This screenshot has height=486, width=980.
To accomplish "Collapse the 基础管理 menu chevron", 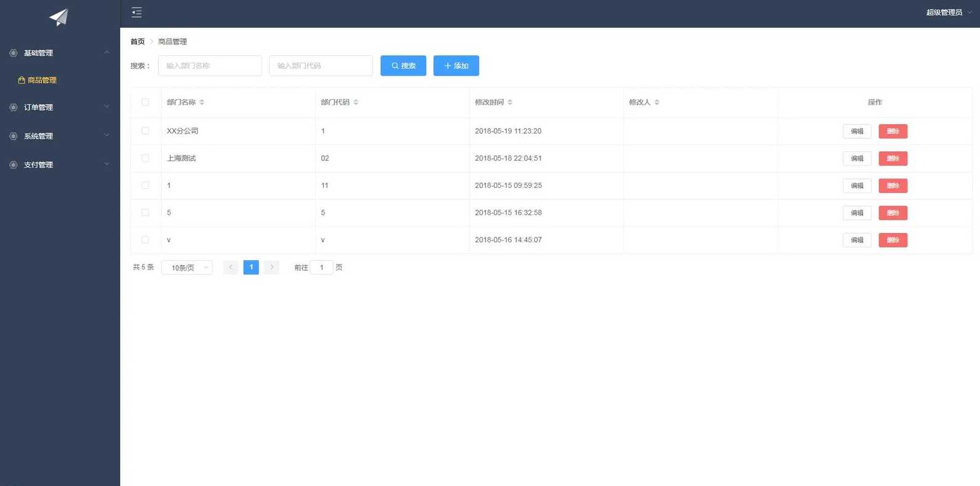I will [x=106, y=52].
